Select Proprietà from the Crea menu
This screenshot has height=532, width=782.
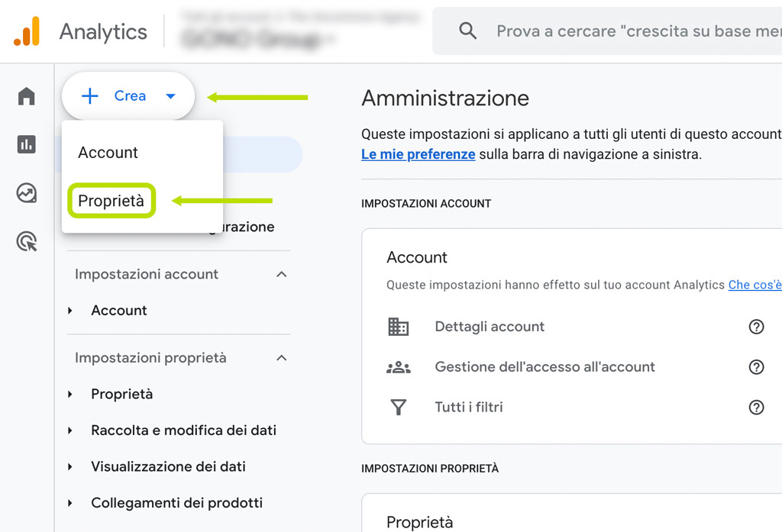(111, 201)
